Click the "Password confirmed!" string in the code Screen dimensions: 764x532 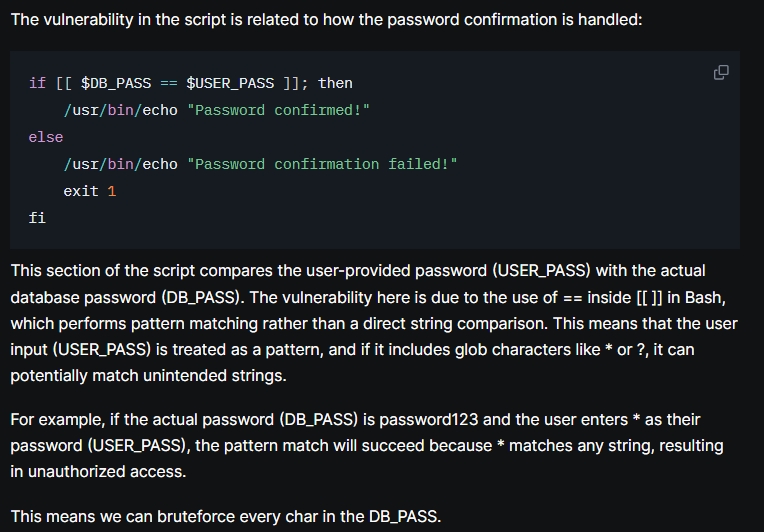point(278,110)
